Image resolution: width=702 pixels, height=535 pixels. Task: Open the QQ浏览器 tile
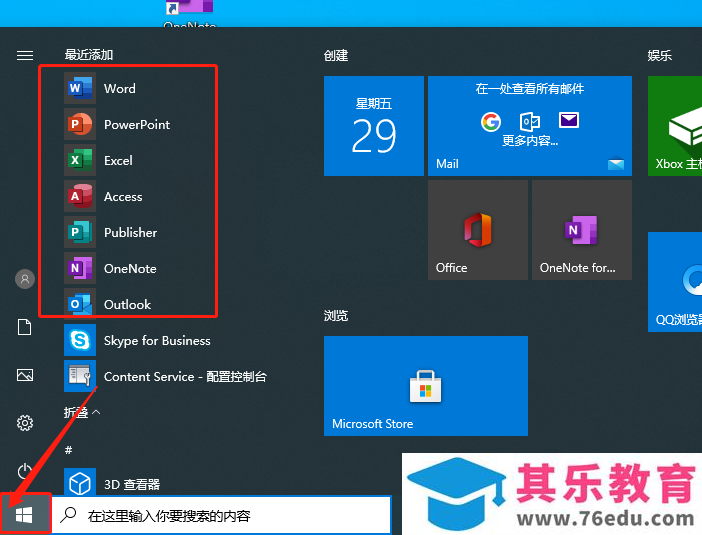(x=675, y=282)
